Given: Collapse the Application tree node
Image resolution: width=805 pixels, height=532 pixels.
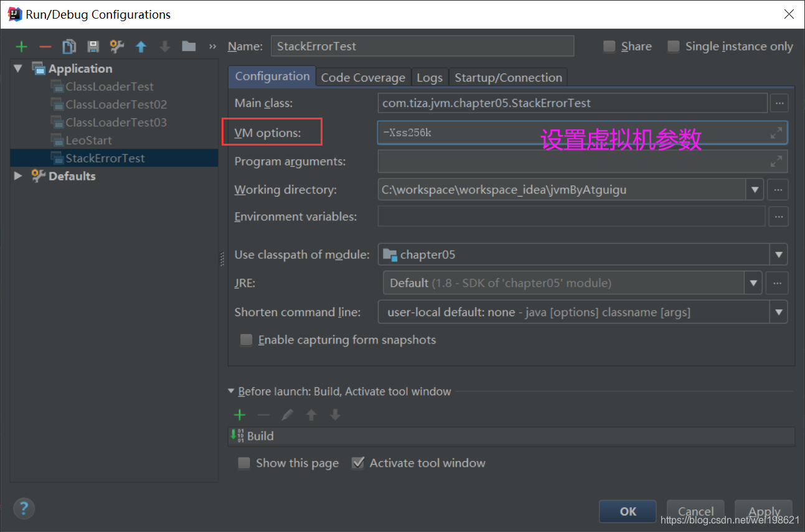Looking at the screenshot, I should tap(17, 68).
